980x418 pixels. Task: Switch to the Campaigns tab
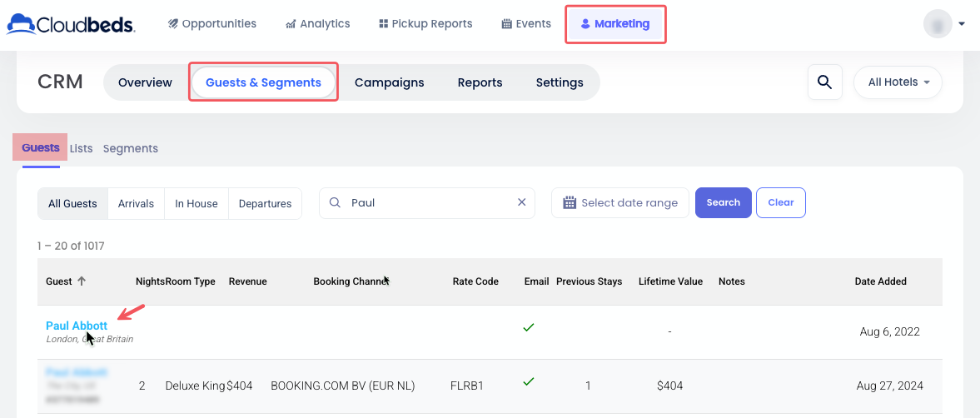point(389,82)
